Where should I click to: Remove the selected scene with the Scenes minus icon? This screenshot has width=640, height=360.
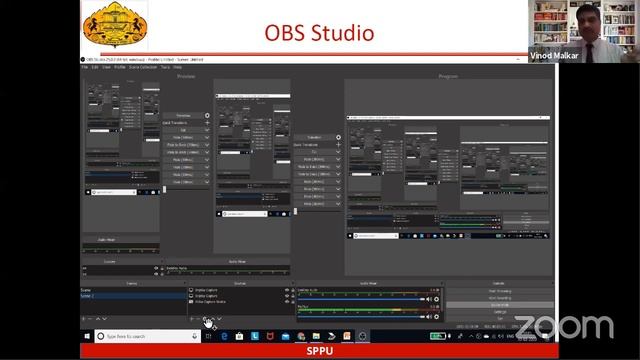click(x=90, y=319)
